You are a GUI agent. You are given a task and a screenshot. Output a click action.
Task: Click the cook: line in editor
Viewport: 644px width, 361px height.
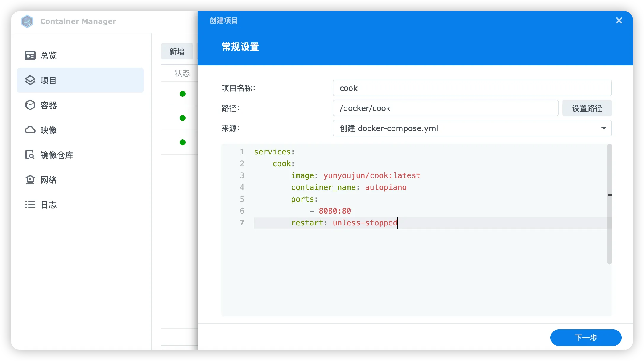click(x=284, y=164)
